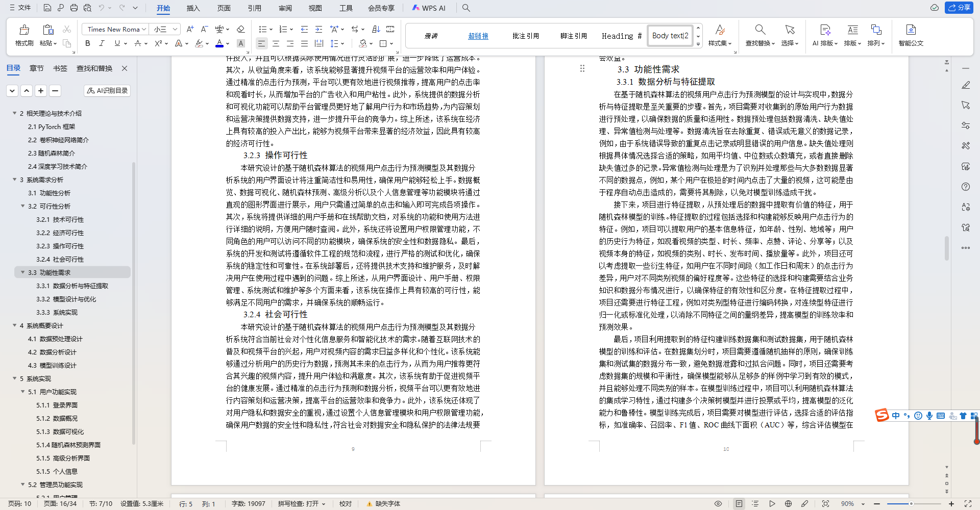
Task: Click the web layout globe icon in status bar
Action: (x=788, y=504)
